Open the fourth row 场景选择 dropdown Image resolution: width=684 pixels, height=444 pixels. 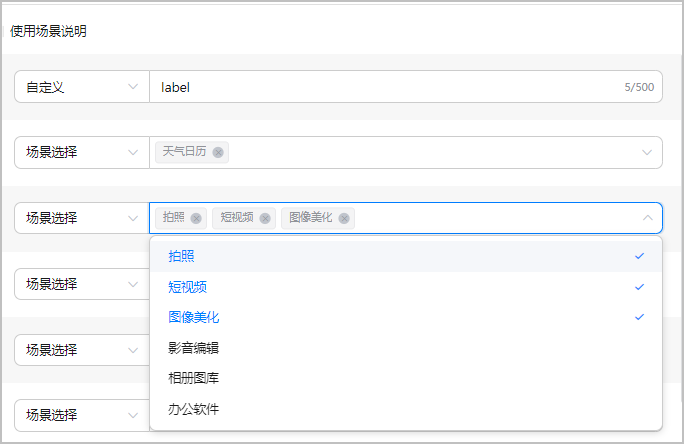point(81,284)
